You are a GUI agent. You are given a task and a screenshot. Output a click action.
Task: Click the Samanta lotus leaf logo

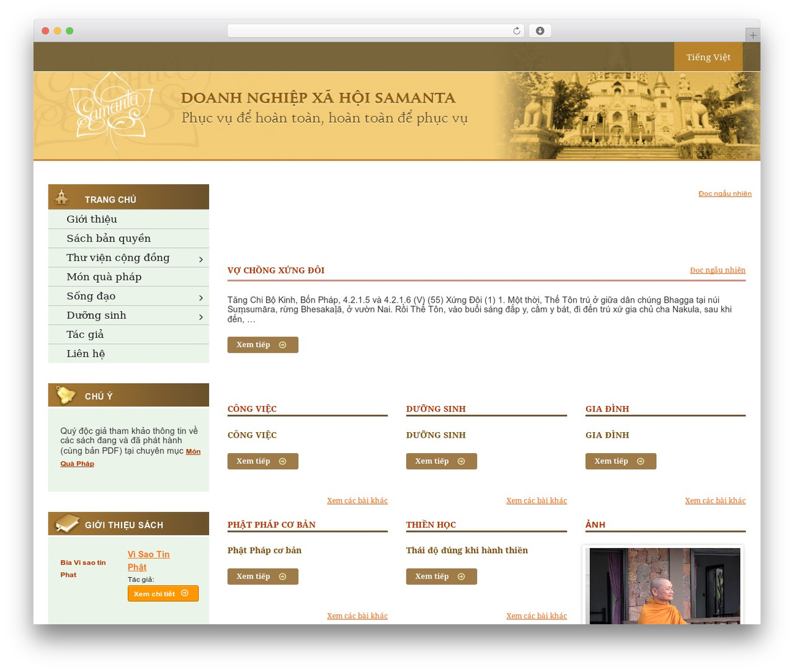(112, 110)
